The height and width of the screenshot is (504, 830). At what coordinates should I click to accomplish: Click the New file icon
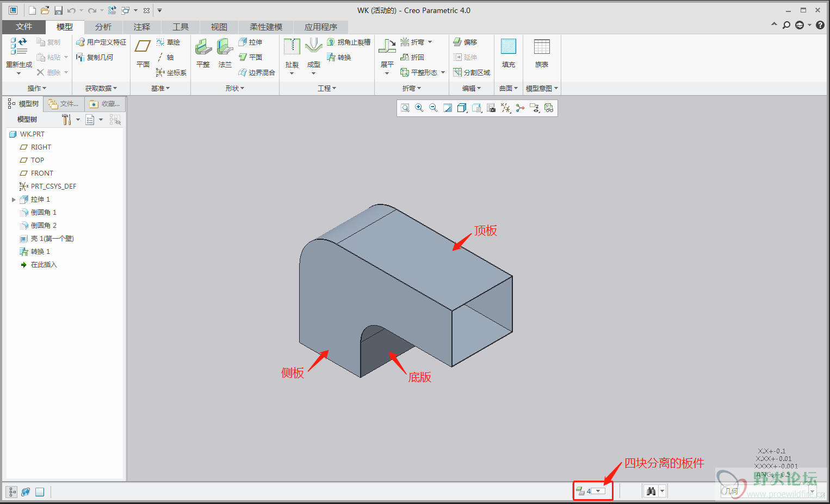tap(32, 10)
